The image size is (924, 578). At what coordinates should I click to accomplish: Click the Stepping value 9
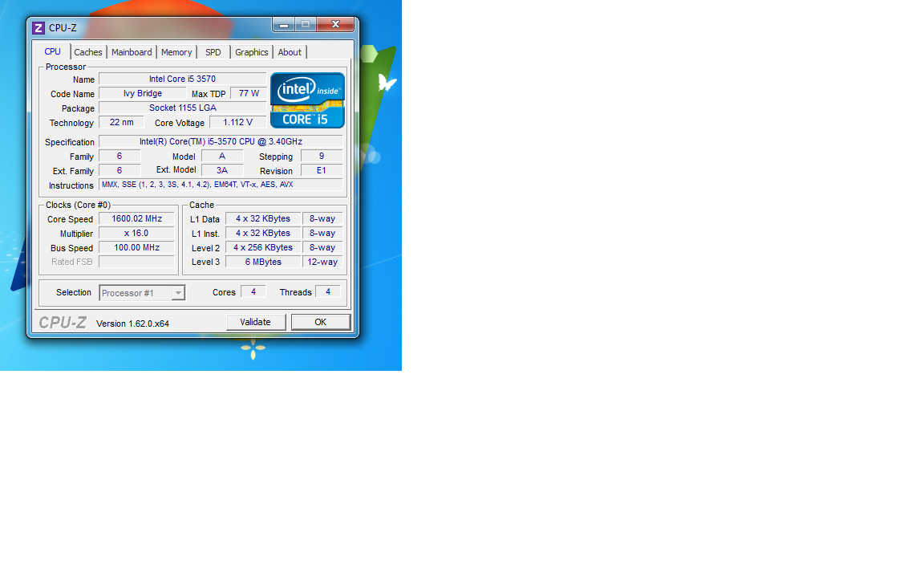point(322,157)
